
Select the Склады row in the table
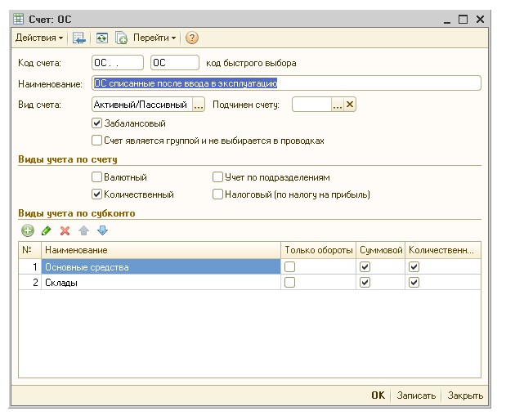tap(160, 282)
